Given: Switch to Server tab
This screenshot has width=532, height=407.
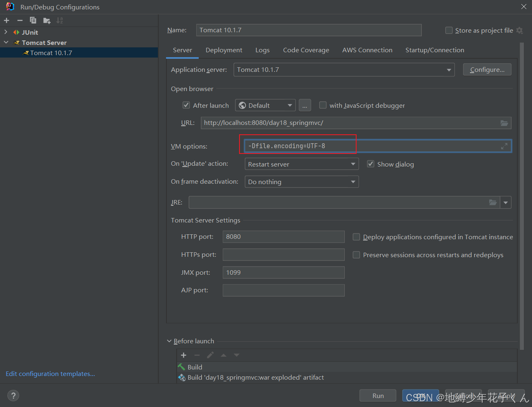Looking at the screenshot, I should coord(182,50).
